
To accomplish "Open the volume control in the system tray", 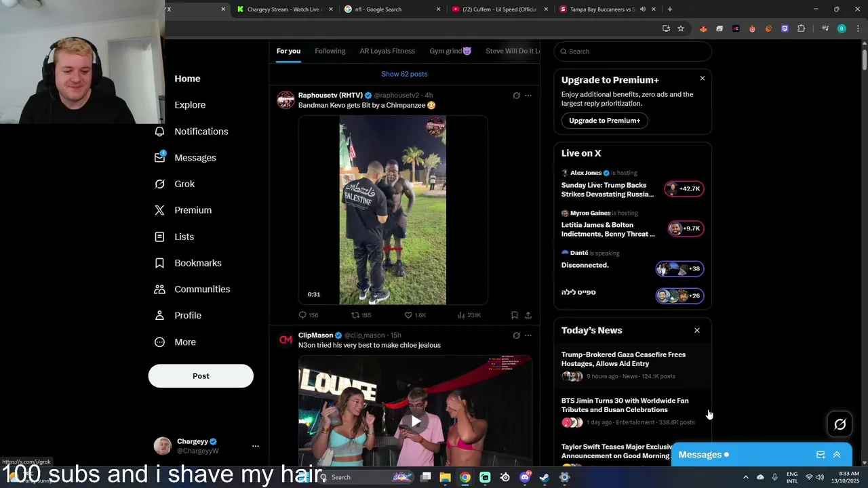I will [x=820, y=477].
